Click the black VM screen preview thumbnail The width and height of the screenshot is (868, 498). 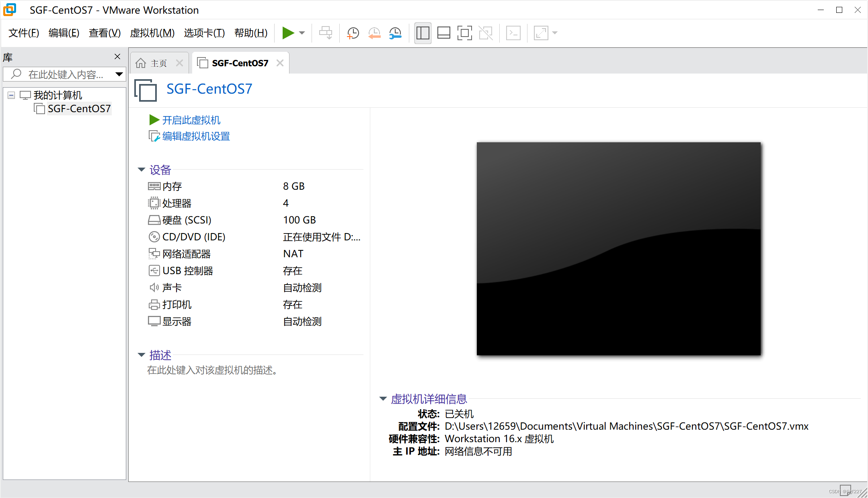pyautogui.click(x=619, y=248)
